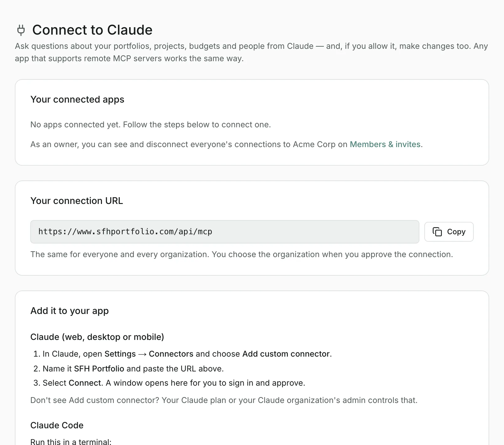Viewport: 504px width, 445px height.
Task: Click the "Don't see Add custom connector?" note
Action: tap(224, 400)
